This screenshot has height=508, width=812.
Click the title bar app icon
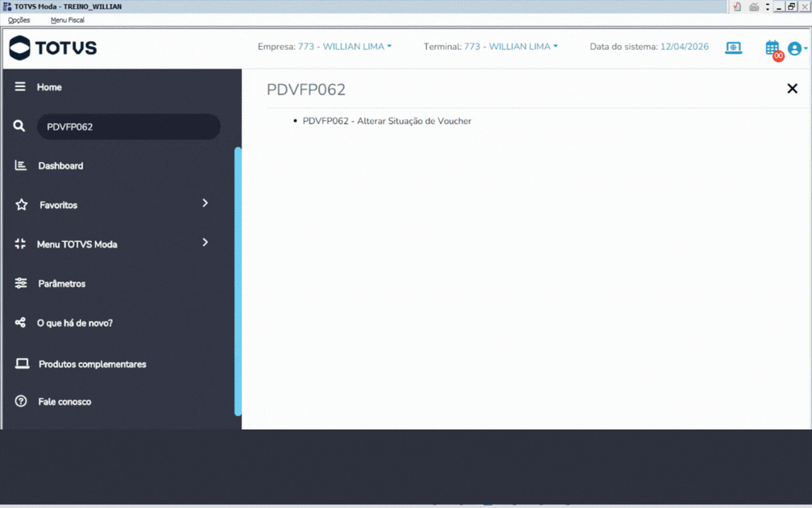pos(6,6)
